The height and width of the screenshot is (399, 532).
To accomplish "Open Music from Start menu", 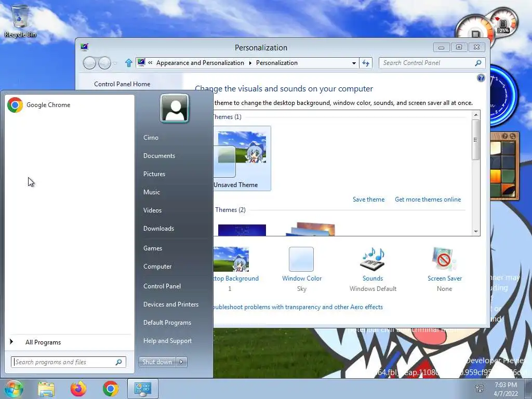I will tap(151, 192).
